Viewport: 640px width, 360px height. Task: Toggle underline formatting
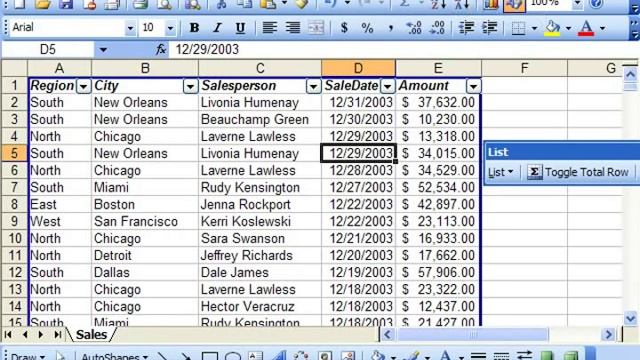[240, 28]
